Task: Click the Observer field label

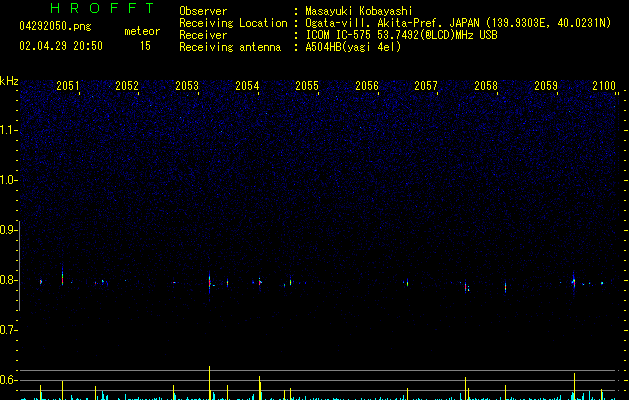Action: click(x=203, y=11)
